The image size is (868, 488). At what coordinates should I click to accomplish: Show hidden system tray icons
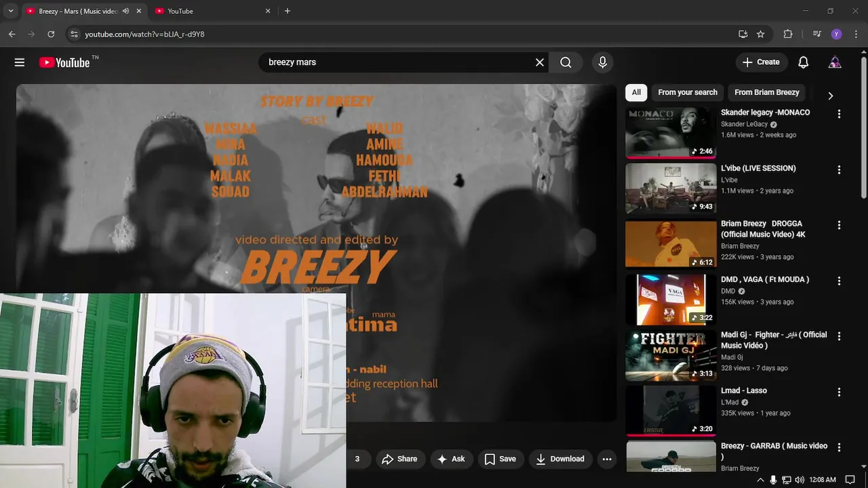[760, 480]
